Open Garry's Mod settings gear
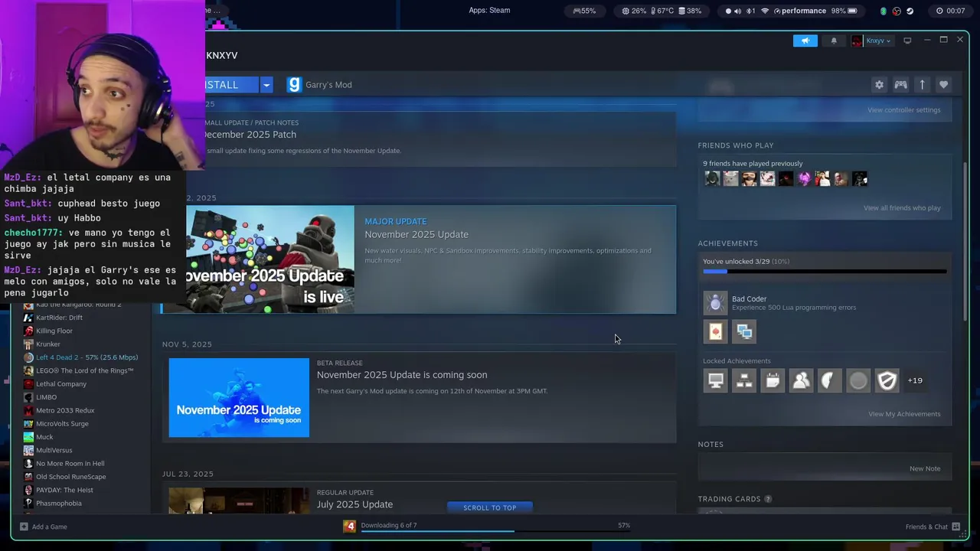This screenshot has height=551, width=980. (879, 85)
